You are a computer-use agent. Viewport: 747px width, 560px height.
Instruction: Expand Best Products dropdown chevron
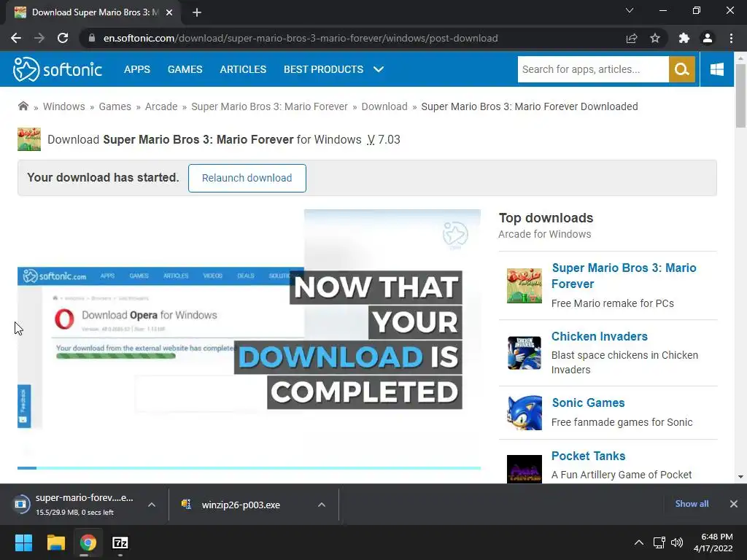point(379,69)
